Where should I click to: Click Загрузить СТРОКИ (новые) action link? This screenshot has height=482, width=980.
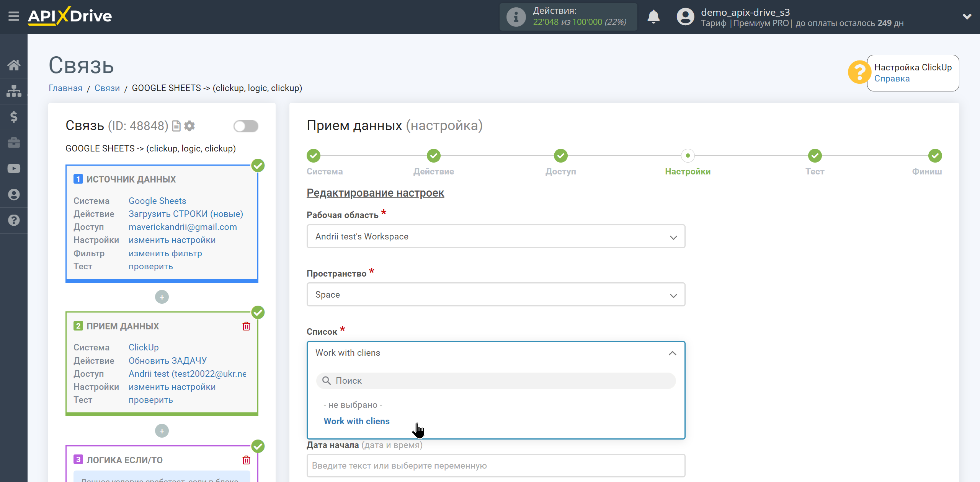point(186,214)
